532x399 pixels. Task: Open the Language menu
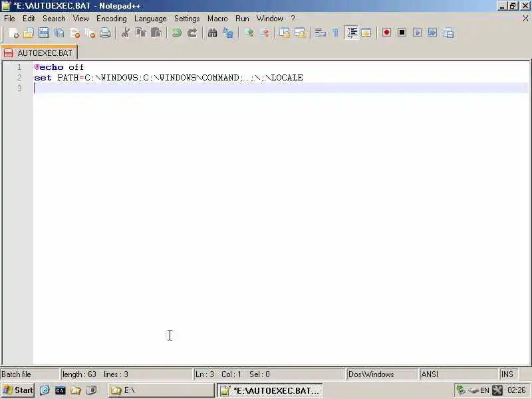(x=150, y=19)
